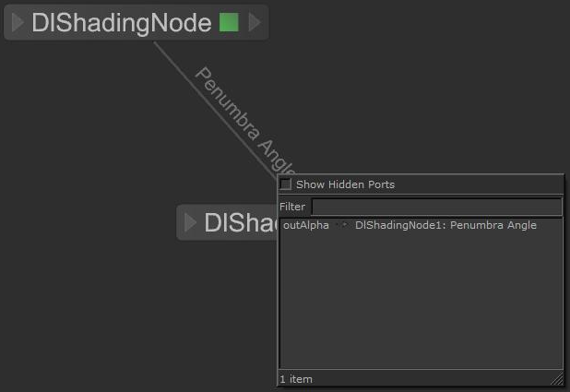
Task: Choose DlShadingNode1: Penumbra Angle connection
Action: pyautogui.click(x=445, y=225)
